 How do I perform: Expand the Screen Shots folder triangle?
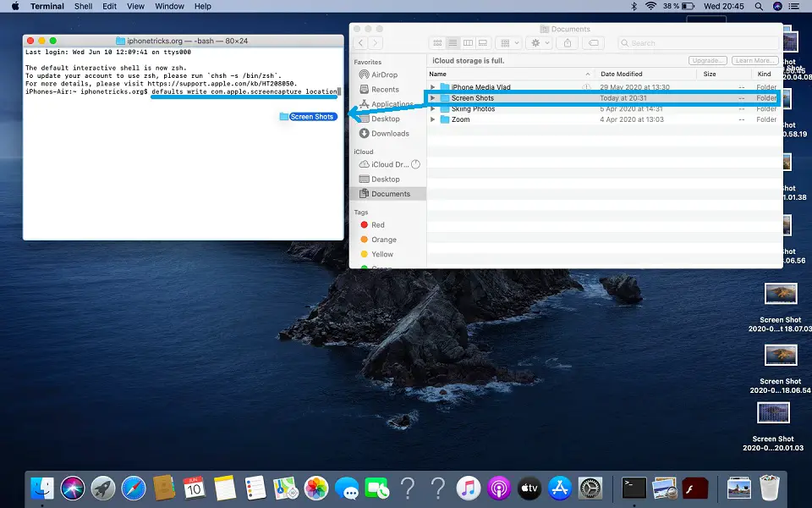pos(433,98)
